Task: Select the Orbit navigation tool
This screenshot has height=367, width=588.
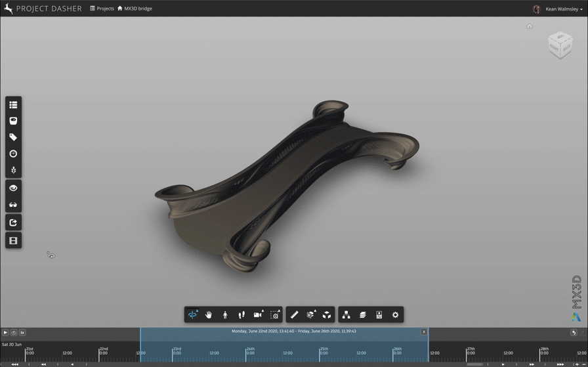Action: click(192, 315)
